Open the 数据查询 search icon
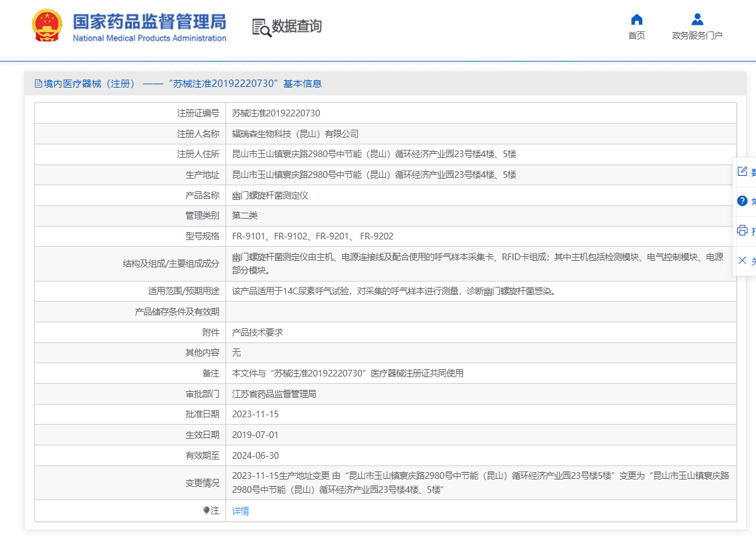The height and width of the screenshot is (537, 756). coord(262,27)
